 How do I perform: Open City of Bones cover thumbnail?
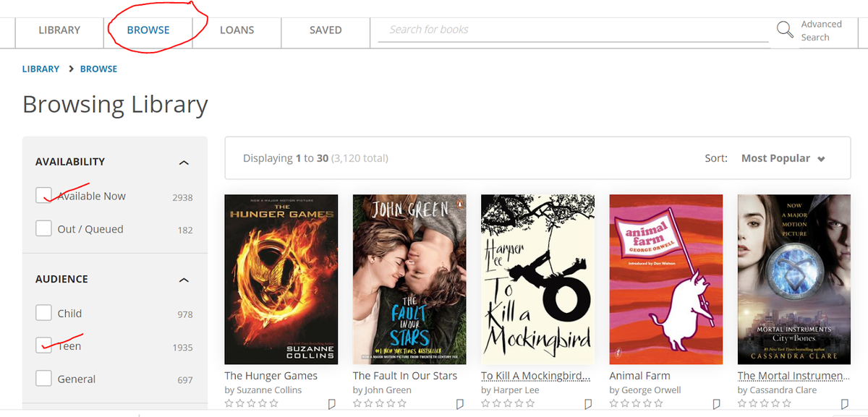click(x=794, y=279)
